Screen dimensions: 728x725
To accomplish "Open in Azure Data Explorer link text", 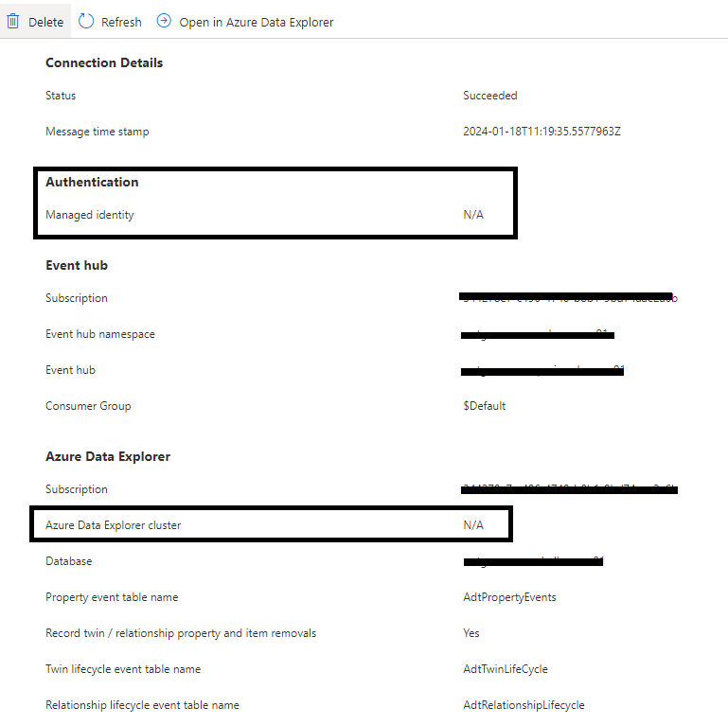I will (257, 23).
